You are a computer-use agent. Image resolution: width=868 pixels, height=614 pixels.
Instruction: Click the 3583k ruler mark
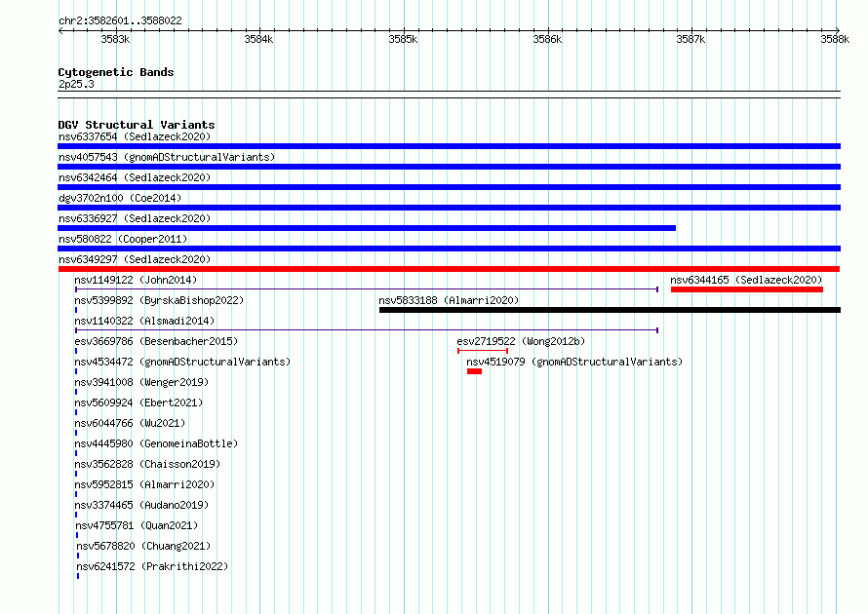[x=115, y=39]
